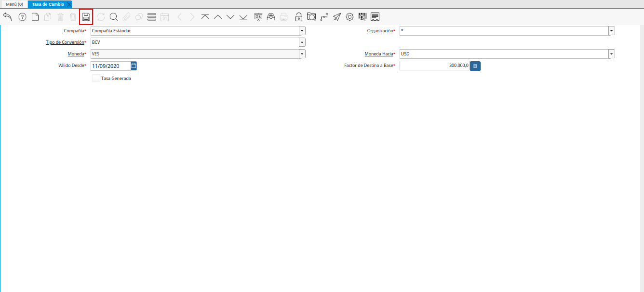Switch to the Menú (0) tab
This screenshot has width=644, height=292.
(x=14, y=4)
